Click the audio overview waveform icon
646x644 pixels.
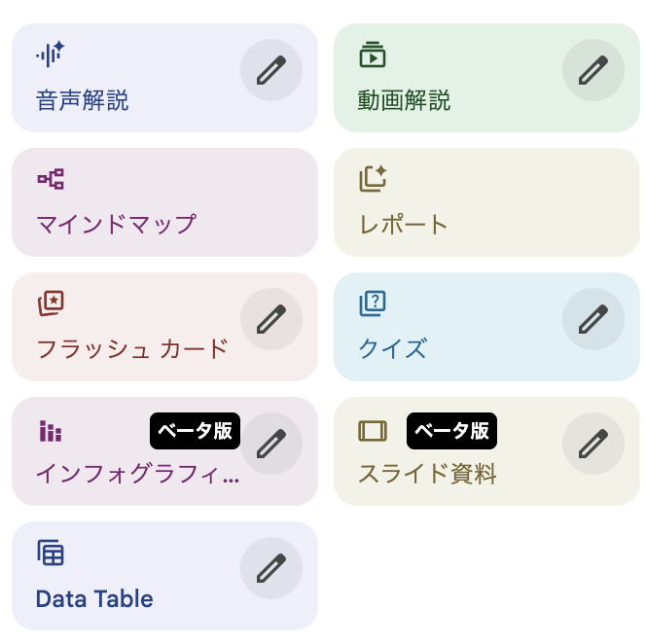coord(51,54)
